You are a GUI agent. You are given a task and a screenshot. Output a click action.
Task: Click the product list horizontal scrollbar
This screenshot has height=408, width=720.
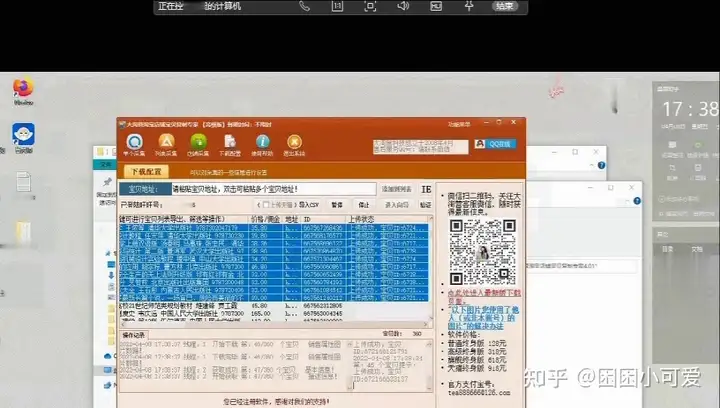[x=274, y=324]
